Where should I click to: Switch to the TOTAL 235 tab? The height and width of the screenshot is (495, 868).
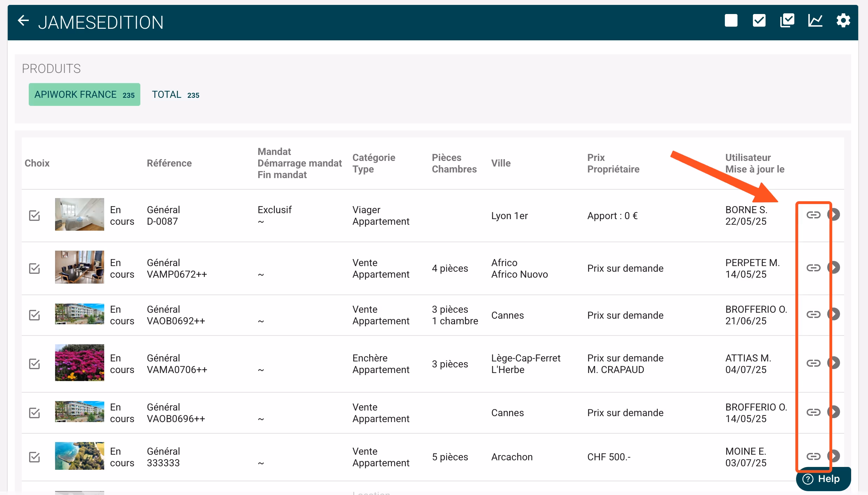click(x=175, y=95)
